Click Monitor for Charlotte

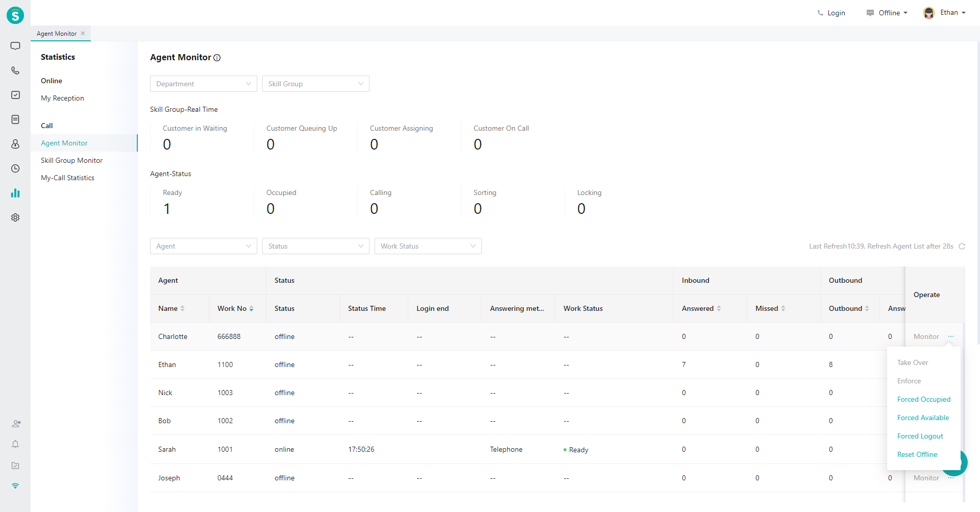tap(926, 336)
